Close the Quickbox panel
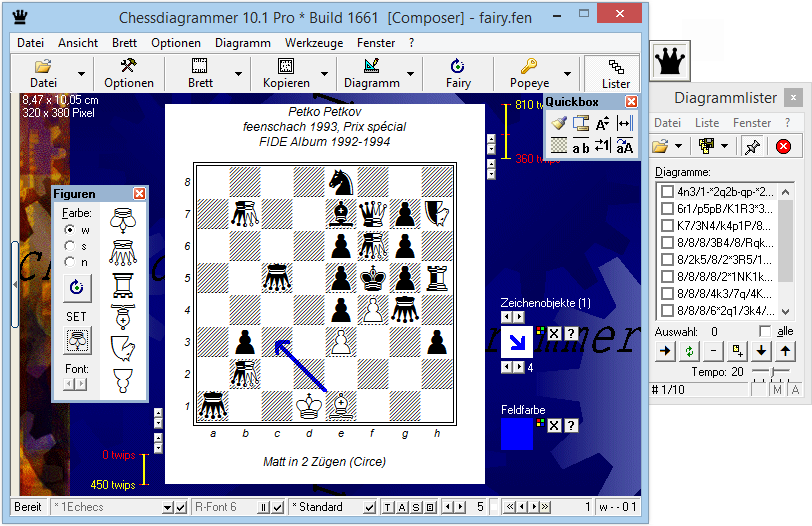 click(631, 101)
